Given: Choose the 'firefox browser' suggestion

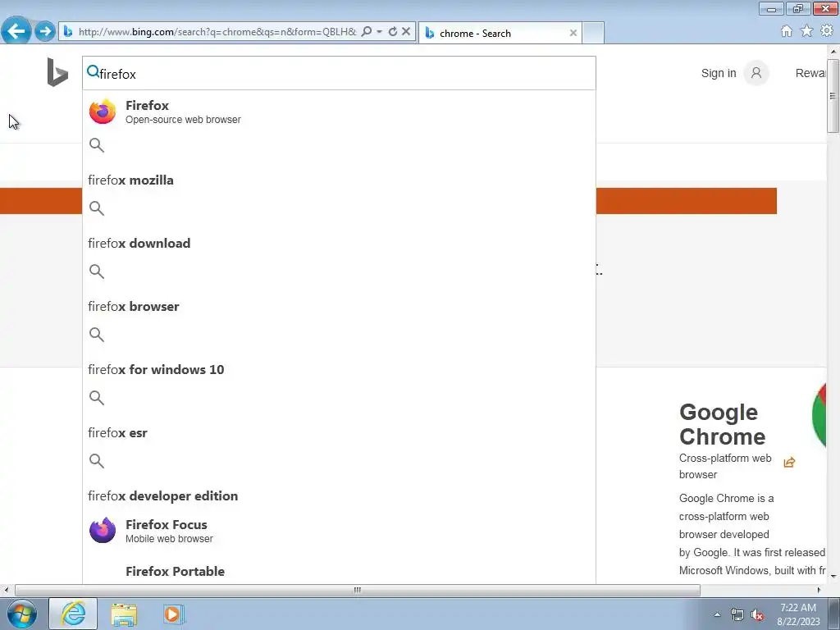Looking at the screenshot, I should pyautogui.click(x=134, y=307).
